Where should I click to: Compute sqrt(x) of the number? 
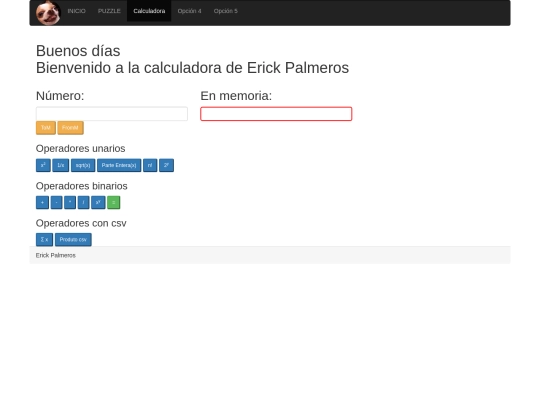pyautogui.click(x=83, y=165)
